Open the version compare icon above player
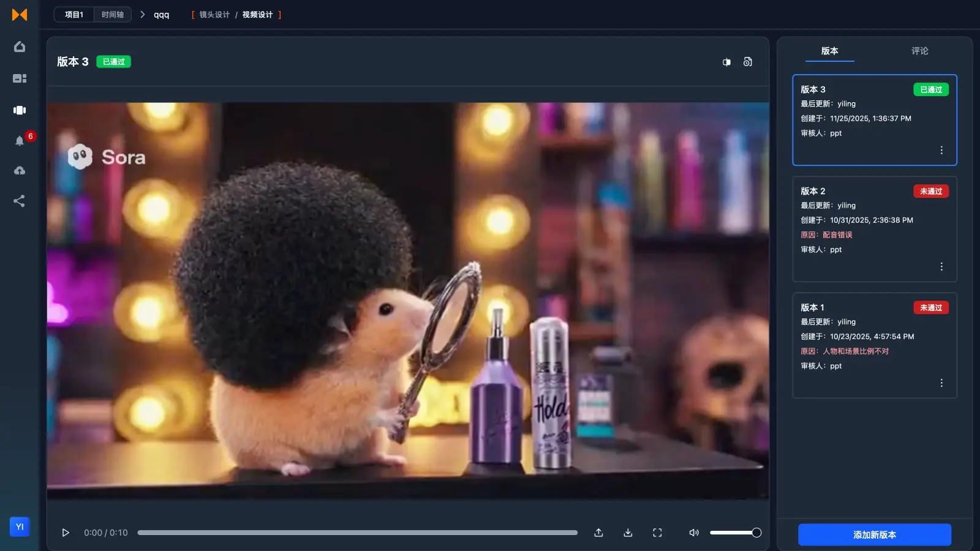This screenshot has width=980, height=551. click(726, 62)
